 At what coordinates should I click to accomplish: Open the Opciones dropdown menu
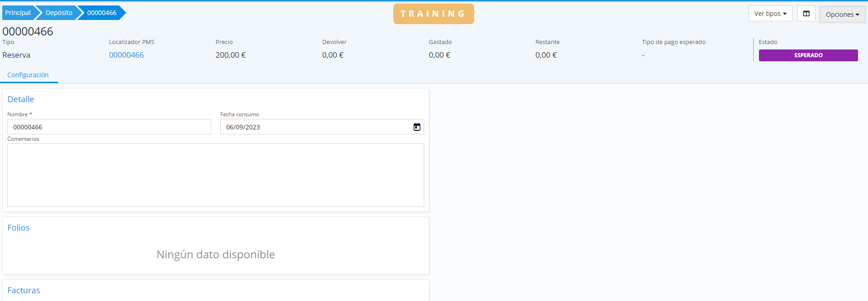(842, 15)
